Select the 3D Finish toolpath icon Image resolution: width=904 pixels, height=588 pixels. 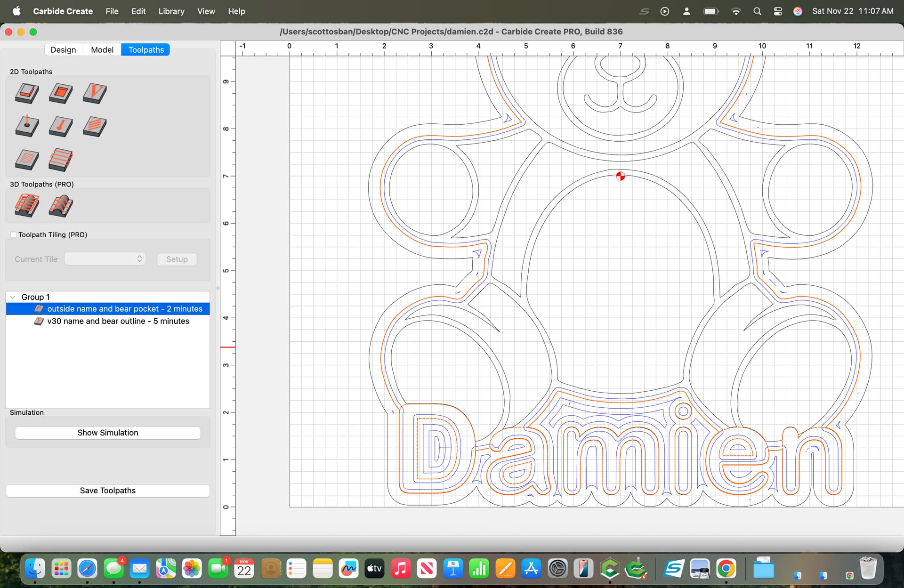tap(61, 206)
